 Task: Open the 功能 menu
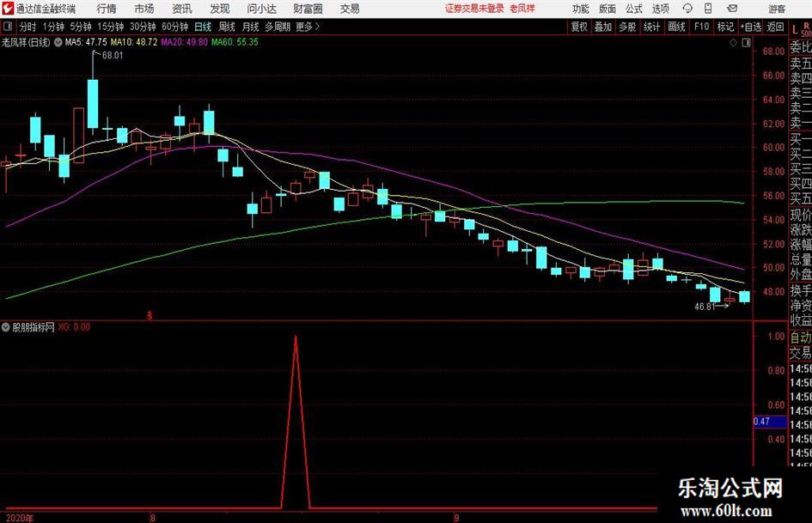581,9
